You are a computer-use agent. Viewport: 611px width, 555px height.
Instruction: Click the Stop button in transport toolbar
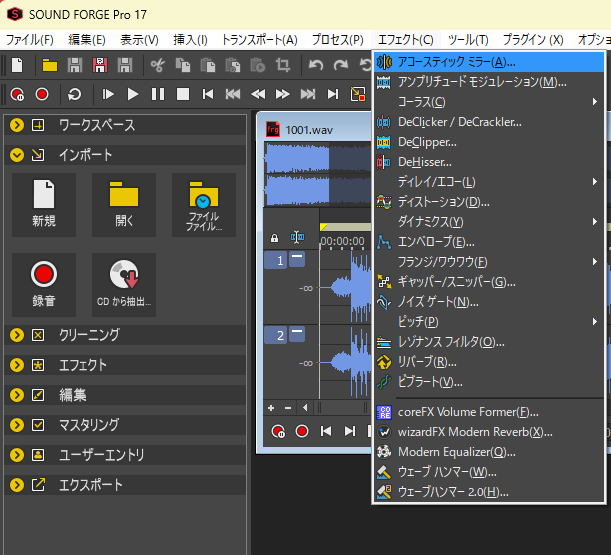point(183,94)
